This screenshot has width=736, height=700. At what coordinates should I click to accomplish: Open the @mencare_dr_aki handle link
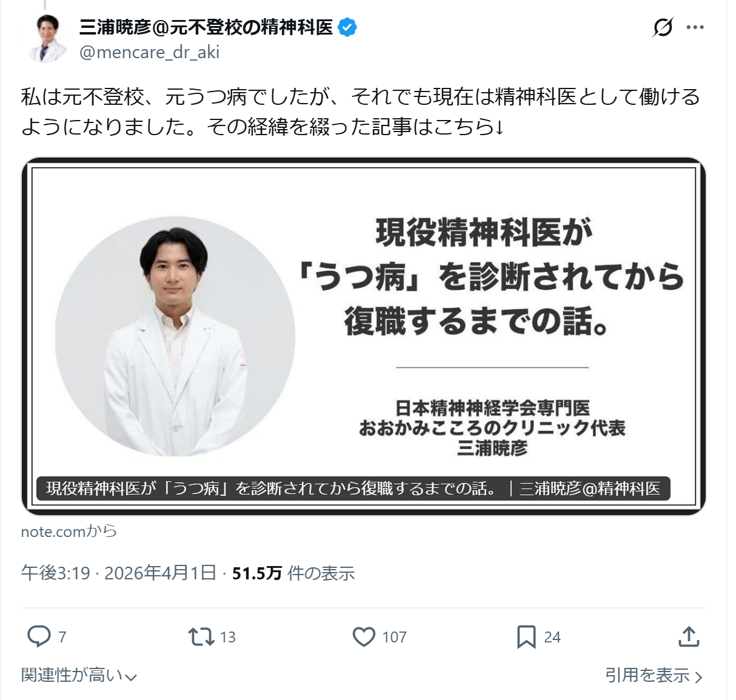[149, 52]
